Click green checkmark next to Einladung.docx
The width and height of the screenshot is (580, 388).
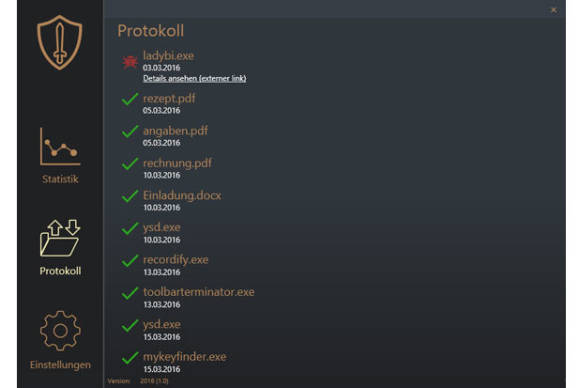coord(130,196)
